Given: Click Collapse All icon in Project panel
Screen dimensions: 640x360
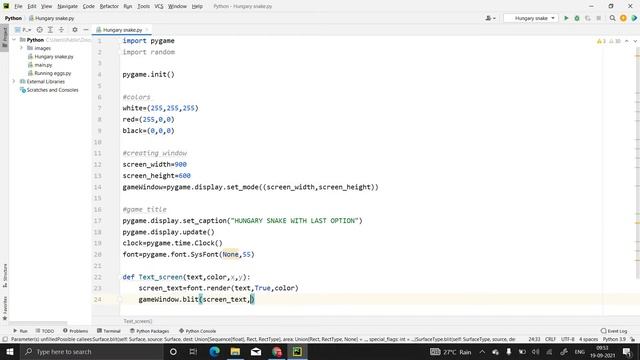Looking at the screenshot, I should (x=61, y=30).
